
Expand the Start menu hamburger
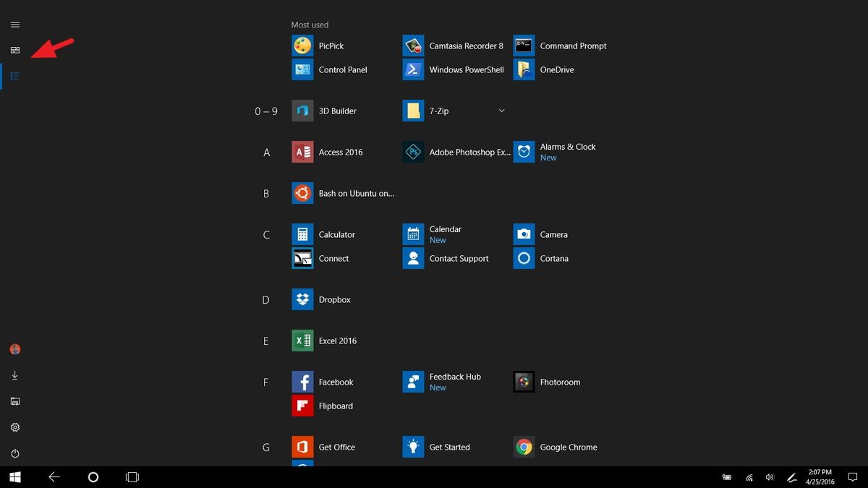click(14, 24)
